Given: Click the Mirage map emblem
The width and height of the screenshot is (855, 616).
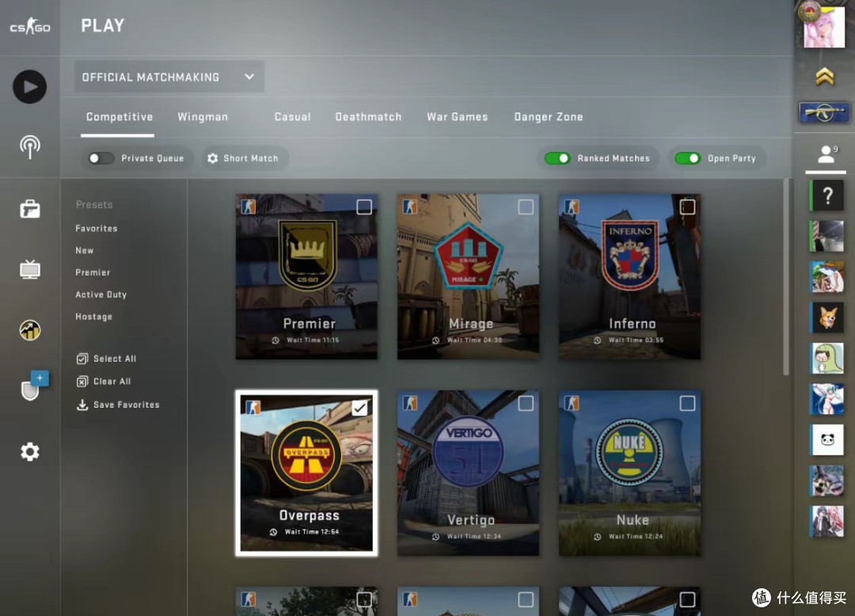Looking at the screenshot, I should pos(469,256).
